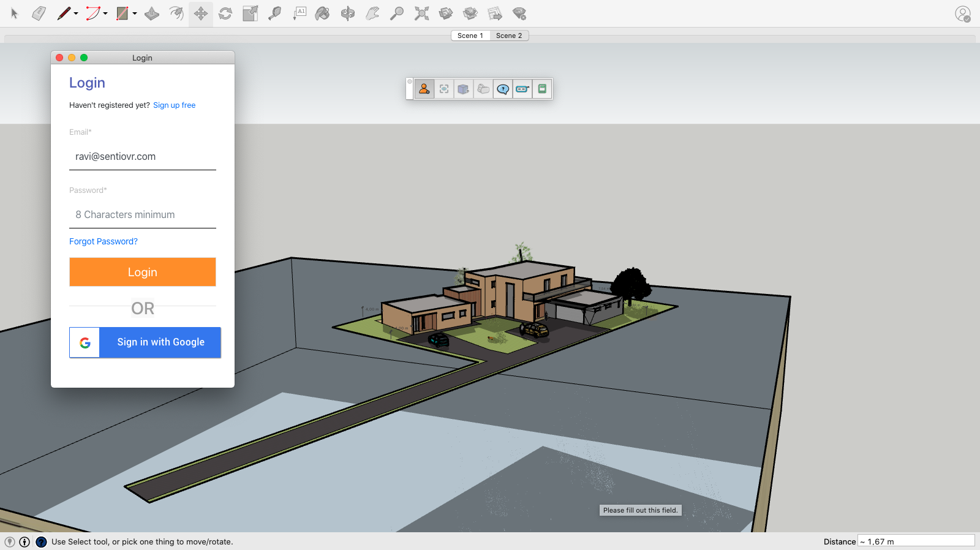This screenshot has height=550, width=980.
Task: Expand the Arc tool dropdown arrow
Action: click(x=105, y=13)
